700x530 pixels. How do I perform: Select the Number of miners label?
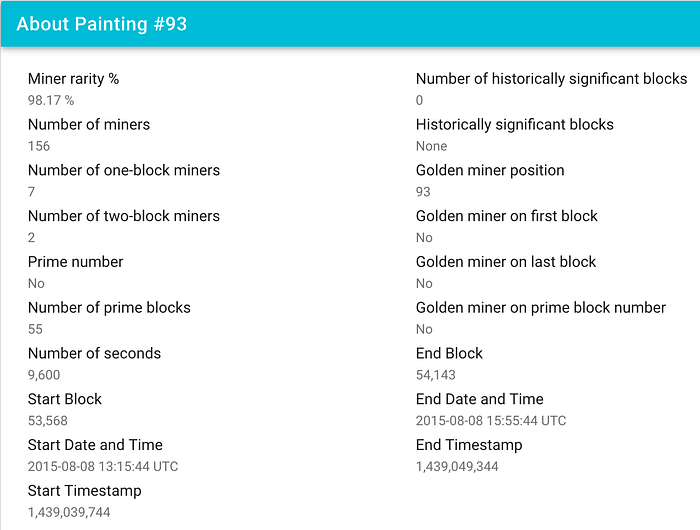pos(89,125)
